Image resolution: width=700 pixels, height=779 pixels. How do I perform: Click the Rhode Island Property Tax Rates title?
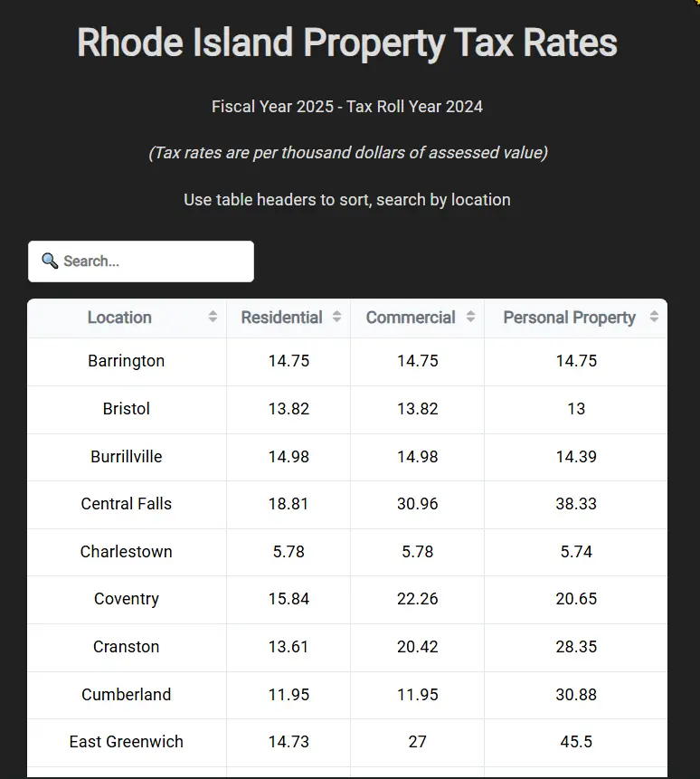(x=347, y=42)
